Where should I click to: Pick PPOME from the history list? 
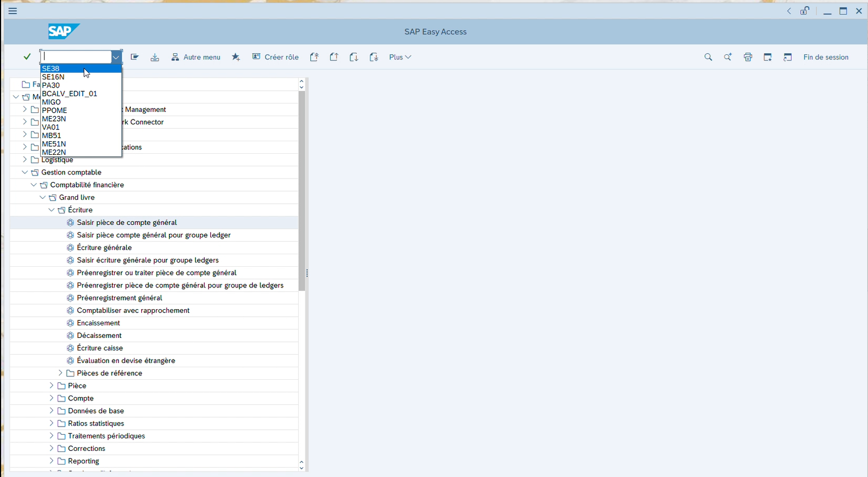(x=81, y=110)
